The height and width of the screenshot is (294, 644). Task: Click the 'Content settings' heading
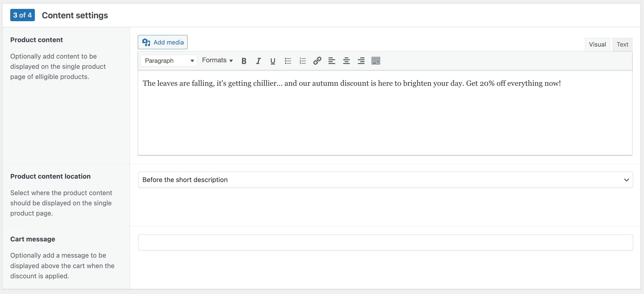[x=75, y=15]
